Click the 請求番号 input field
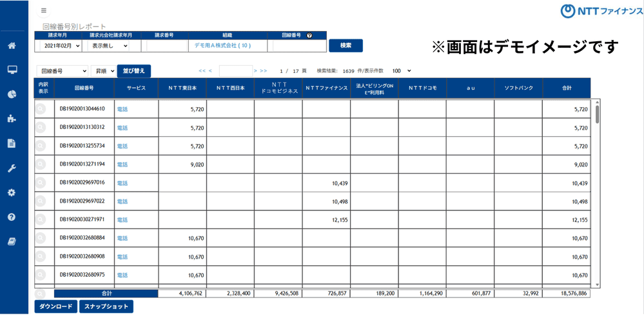This screenshot has width=644, height=320. 166,46
